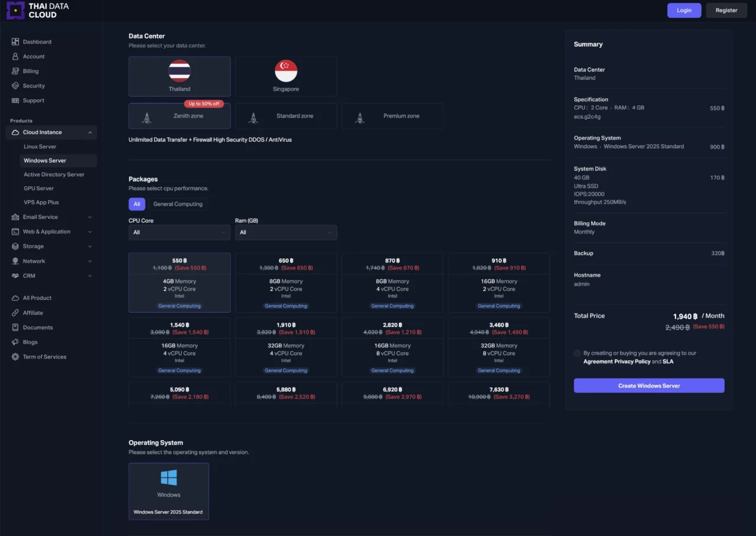Click the 7,630 ฿ package price
The image size is (756, 536).
(499, 389)
